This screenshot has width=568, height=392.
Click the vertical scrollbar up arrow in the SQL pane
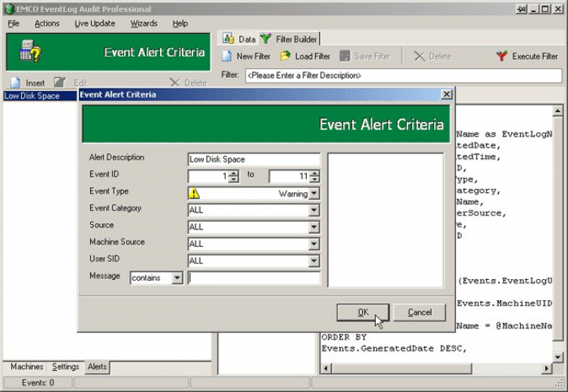pyautogui.click(x=558, y=110)
